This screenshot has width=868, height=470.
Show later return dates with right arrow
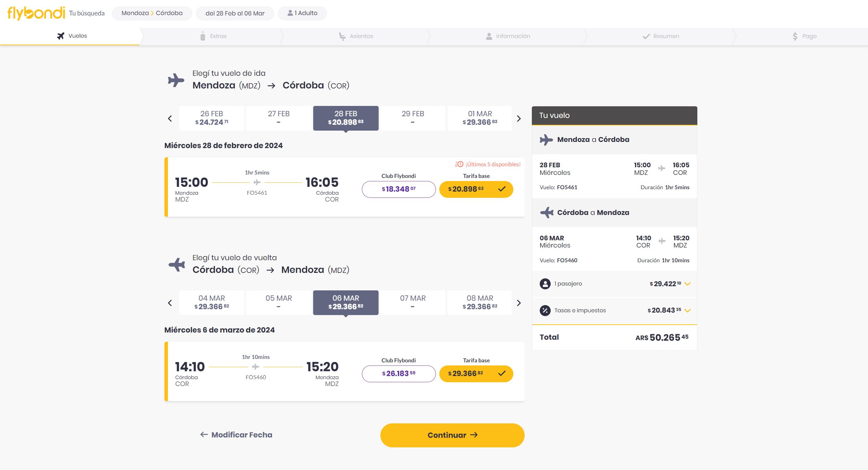[519, 303]
